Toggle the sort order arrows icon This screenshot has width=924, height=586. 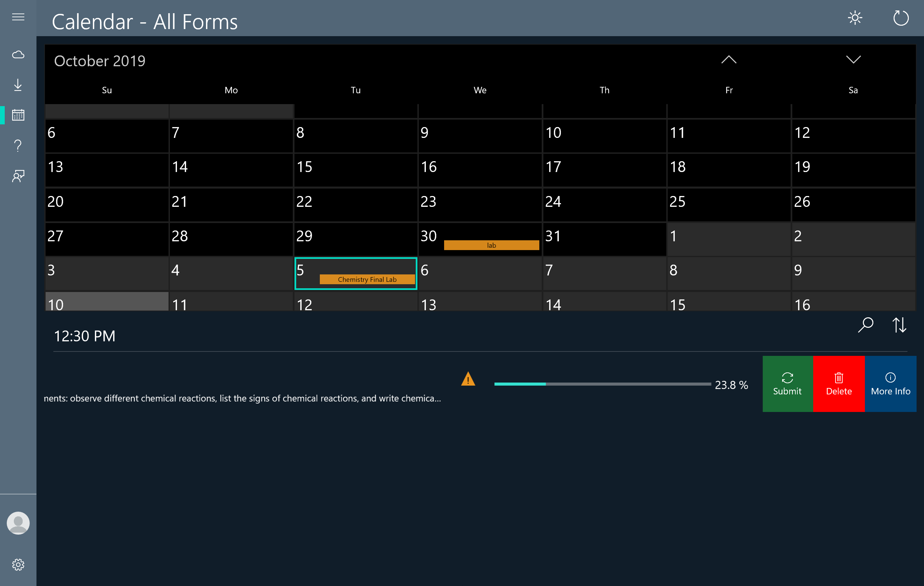point(899,325)
